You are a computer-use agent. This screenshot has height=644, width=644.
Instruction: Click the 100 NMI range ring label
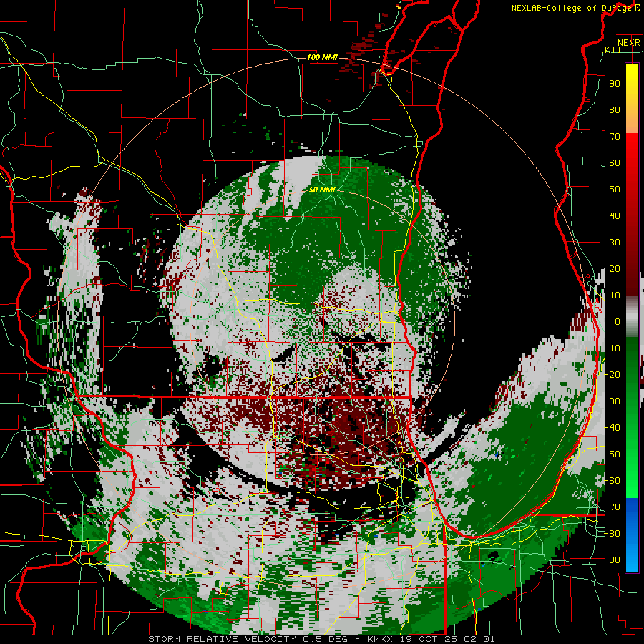pyautogui.click(x=322, y=57)
